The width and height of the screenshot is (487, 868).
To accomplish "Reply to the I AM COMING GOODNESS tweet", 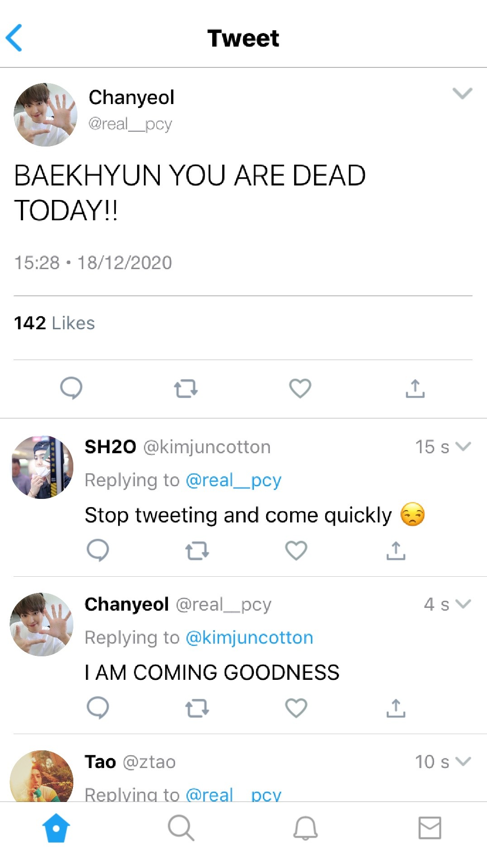I will 98,708.
